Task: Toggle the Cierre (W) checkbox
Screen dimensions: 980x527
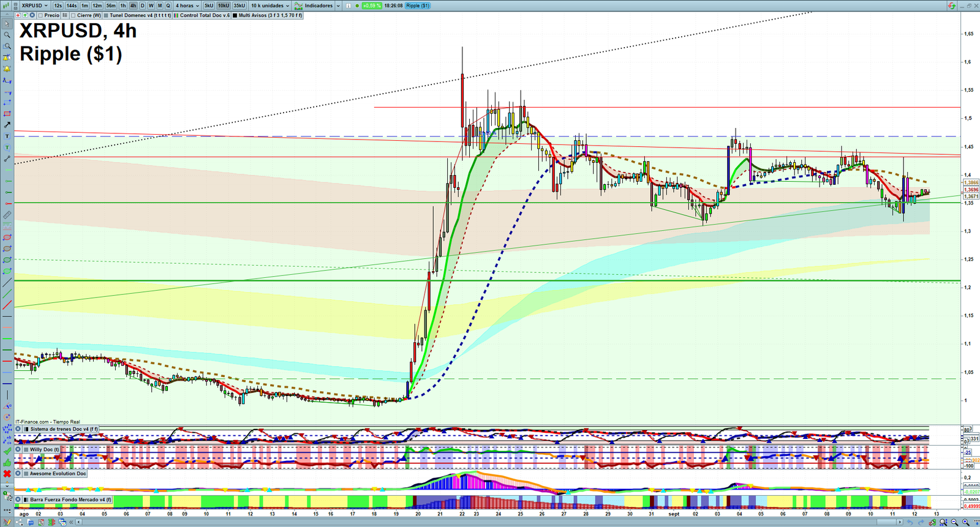Action: [x=73, y=15]
